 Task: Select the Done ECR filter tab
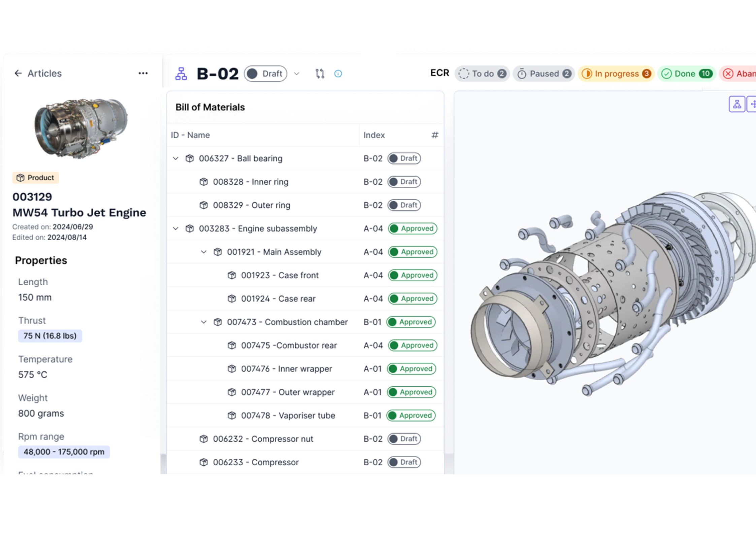coord(686,74)
